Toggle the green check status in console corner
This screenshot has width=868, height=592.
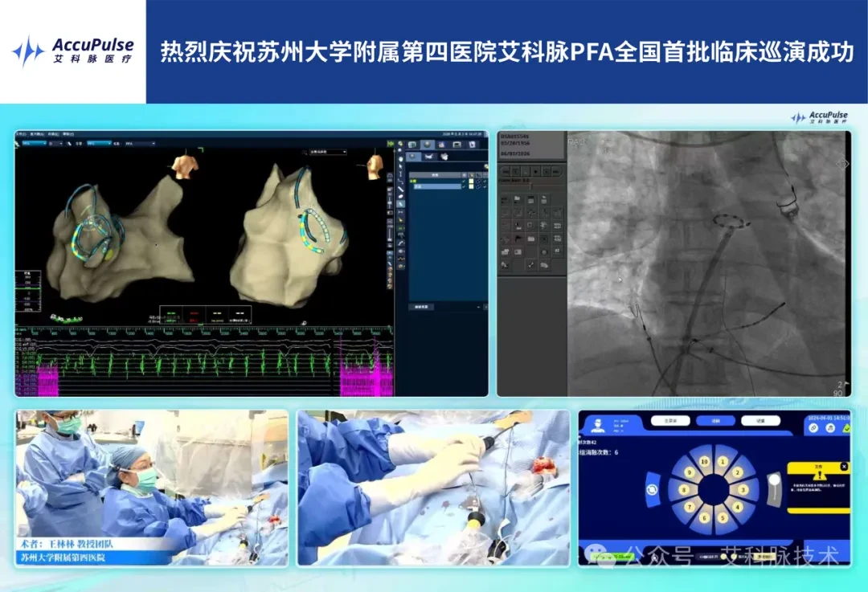click(x=845, y=429)
